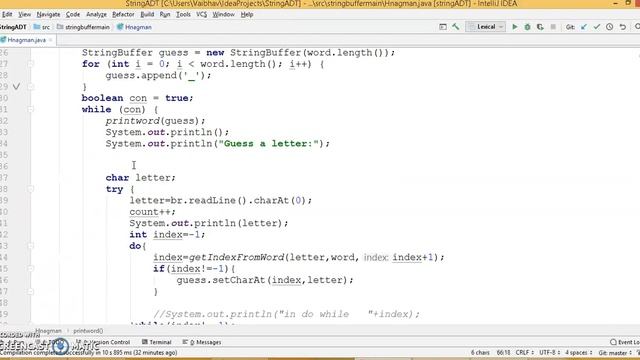
Task: Click the stringbuffermain package breadcrumb
Action: coord(84,27)
